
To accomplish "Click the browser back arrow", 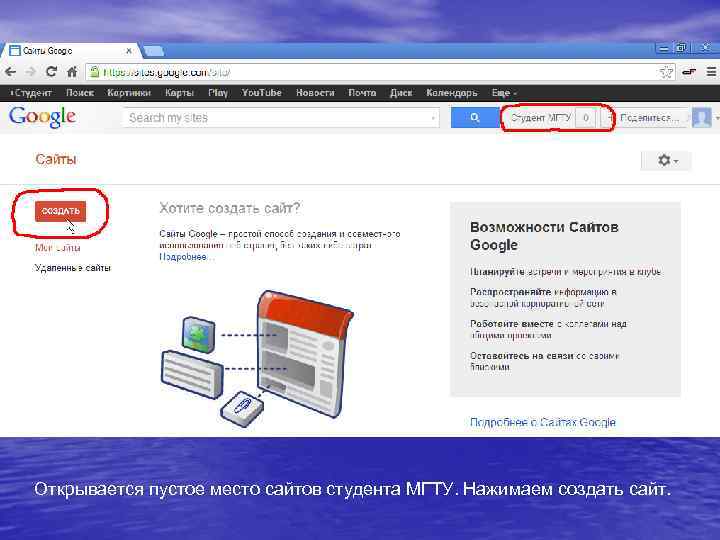I will (10, 72).
